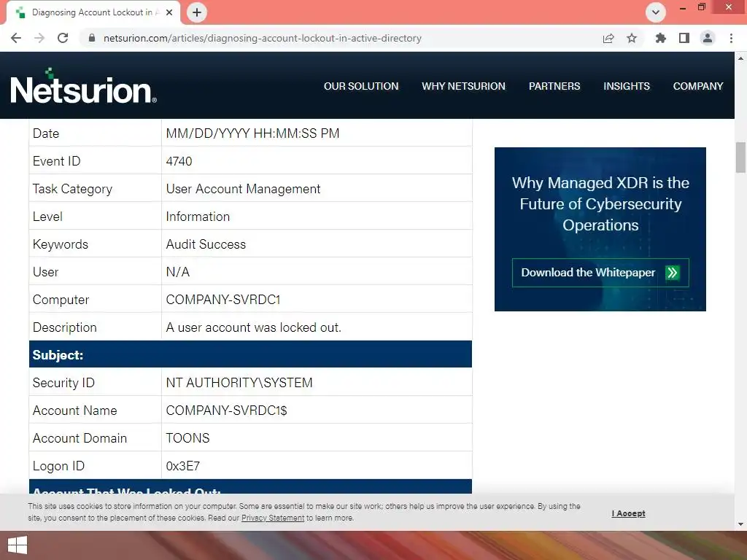Click Download the Whitepaper button
The image size is (747, 560).
click(x=600, y=273)
